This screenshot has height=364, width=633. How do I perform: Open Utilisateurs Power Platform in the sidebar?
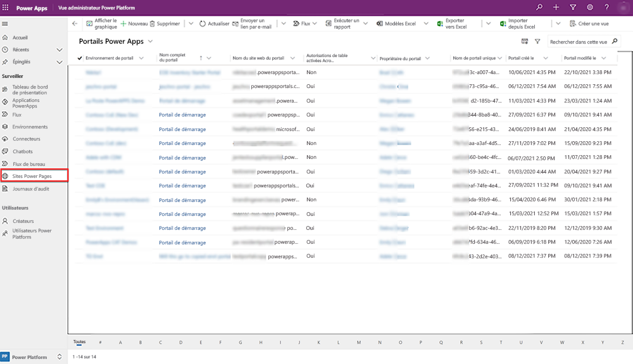[x=32, y=234]
